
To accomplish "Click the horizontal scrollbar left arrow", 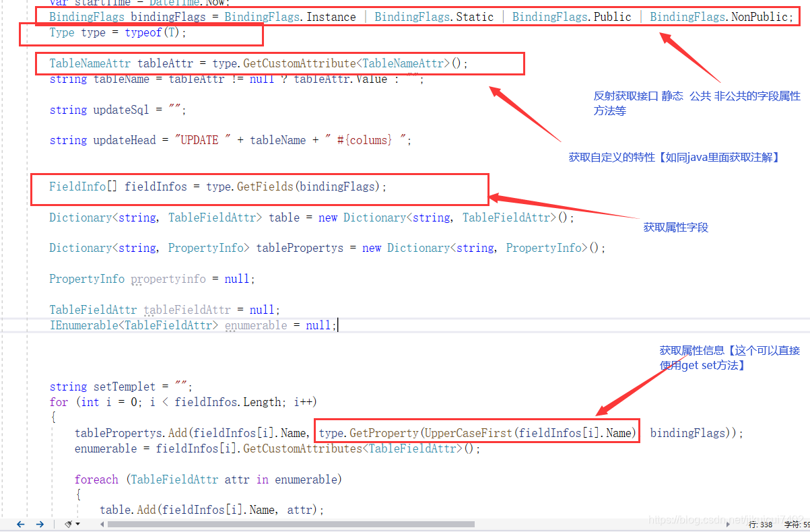I will point(102,524).
